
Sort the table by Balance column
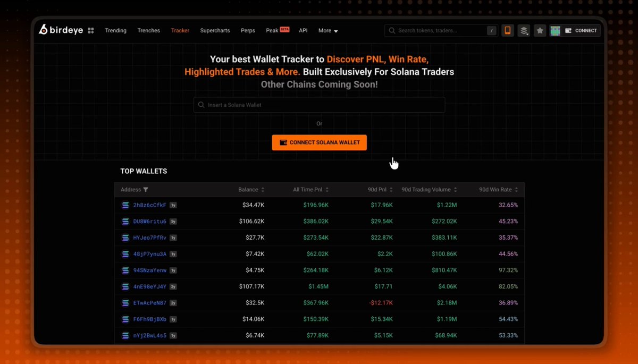251,190
